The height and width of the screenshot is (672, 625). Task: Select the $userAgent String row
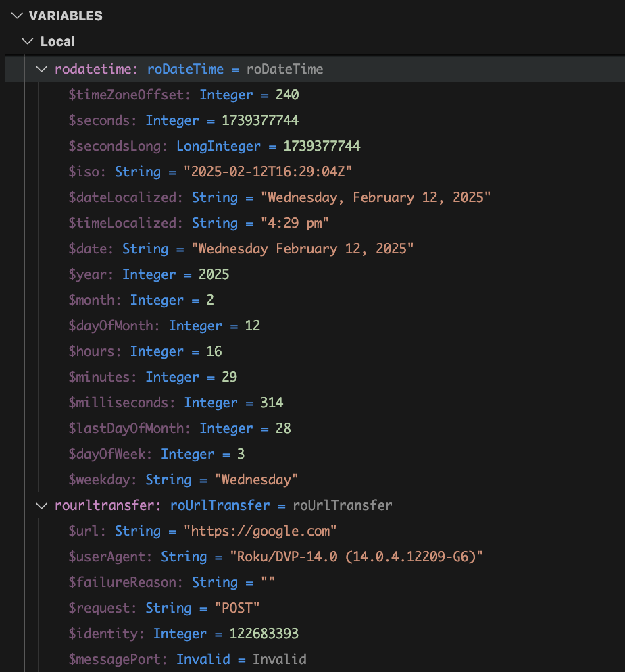click(315, 557)
